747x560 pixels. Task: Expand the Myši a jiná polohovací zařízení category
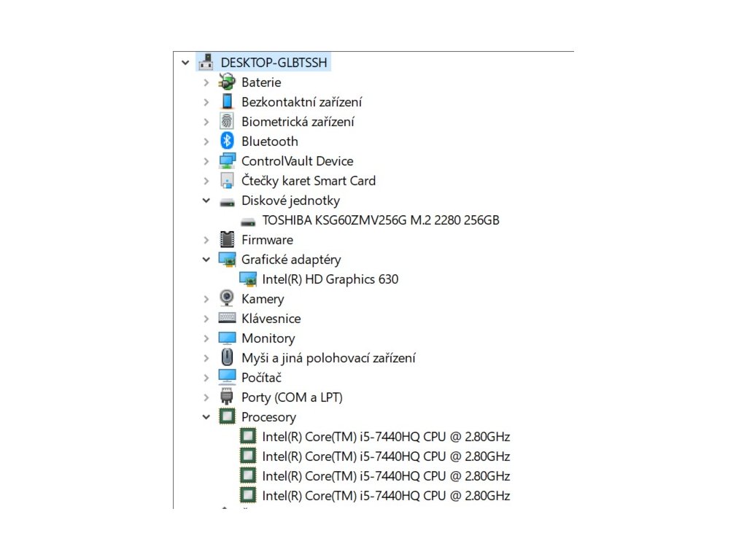click(206, 358)
